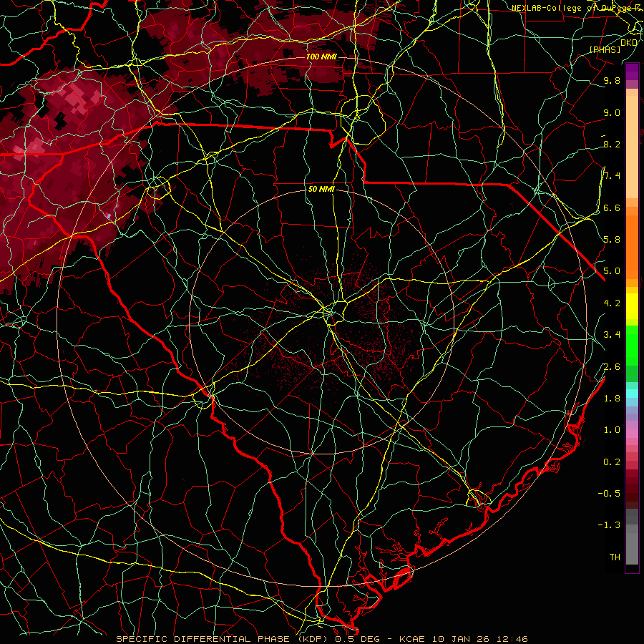
Task: Click the '4.2' color scale value
Action: 612,303
